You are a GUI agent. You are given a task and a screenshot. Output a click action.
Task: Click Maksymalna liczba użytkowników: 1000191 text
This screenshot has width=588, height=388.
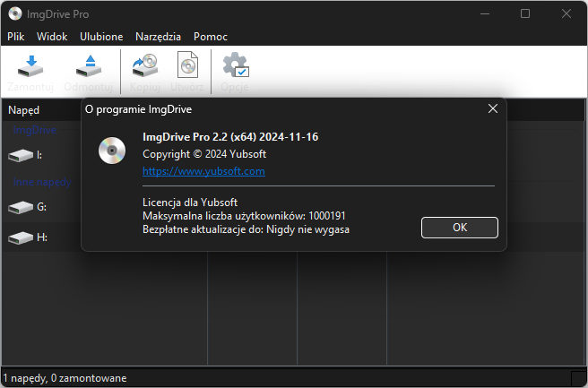point(244,216)
